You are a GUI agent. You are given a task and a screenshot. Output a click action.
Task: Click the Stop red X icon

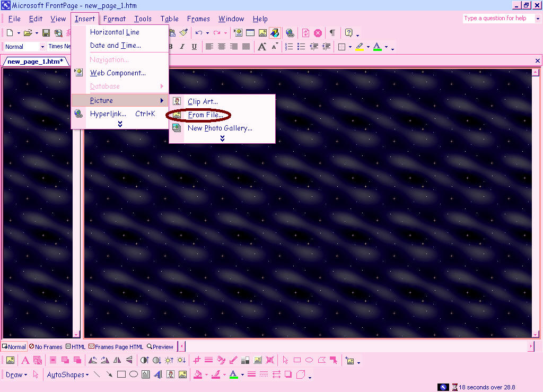click(318, 32)
